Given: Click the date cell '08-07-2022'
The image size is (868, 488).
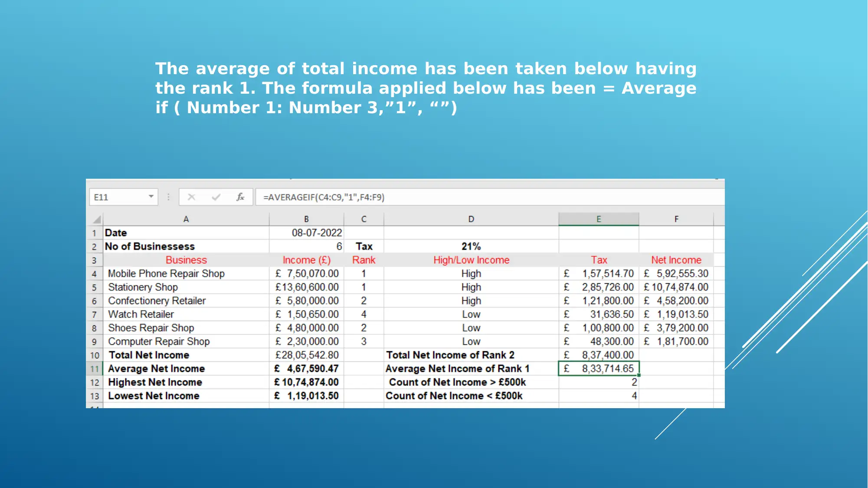Looking at the screenshot, I should pos(306,233).
